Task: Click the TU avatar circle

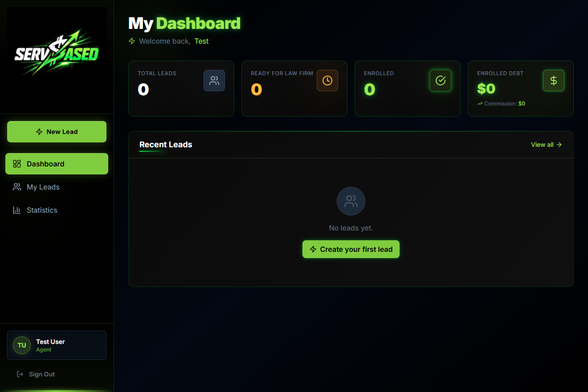Action: (x=21, y=345)
